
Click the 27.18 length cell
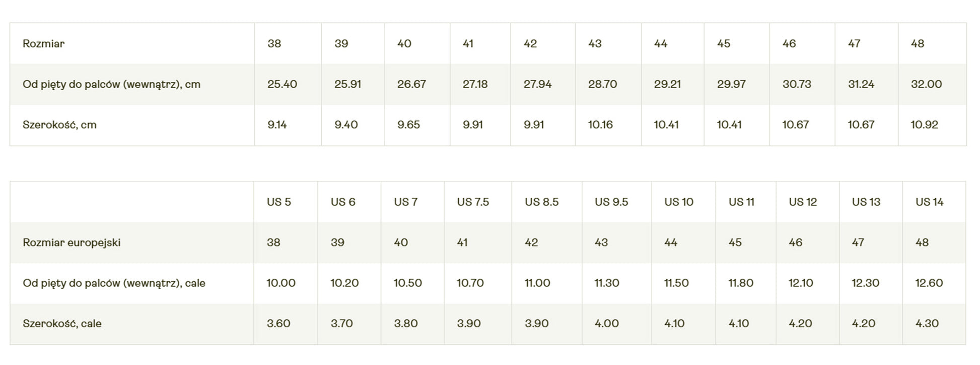click(475, 84)
